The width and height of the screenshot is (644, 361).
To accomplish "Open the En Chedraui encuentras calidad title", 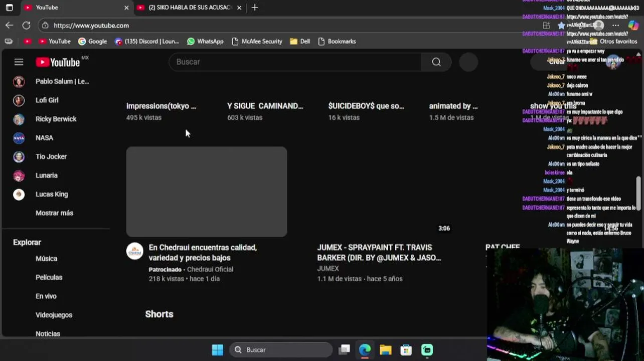I will coord(203,253).
